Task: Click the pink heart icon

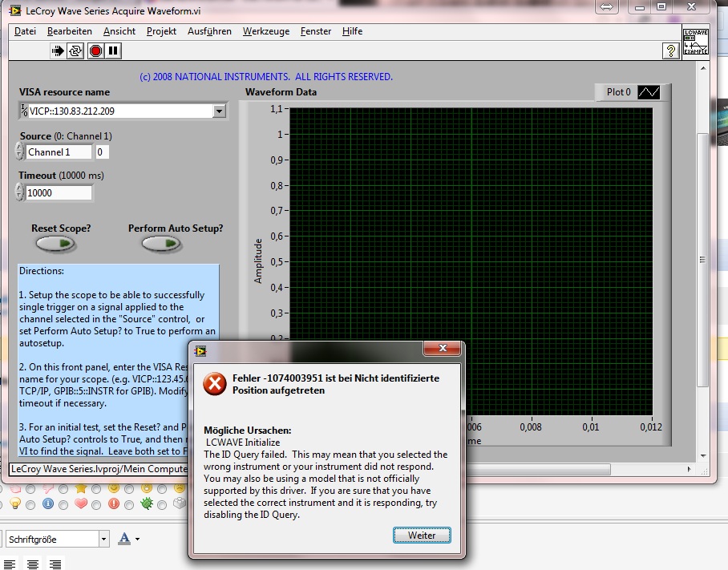Action: click(81, 503)
